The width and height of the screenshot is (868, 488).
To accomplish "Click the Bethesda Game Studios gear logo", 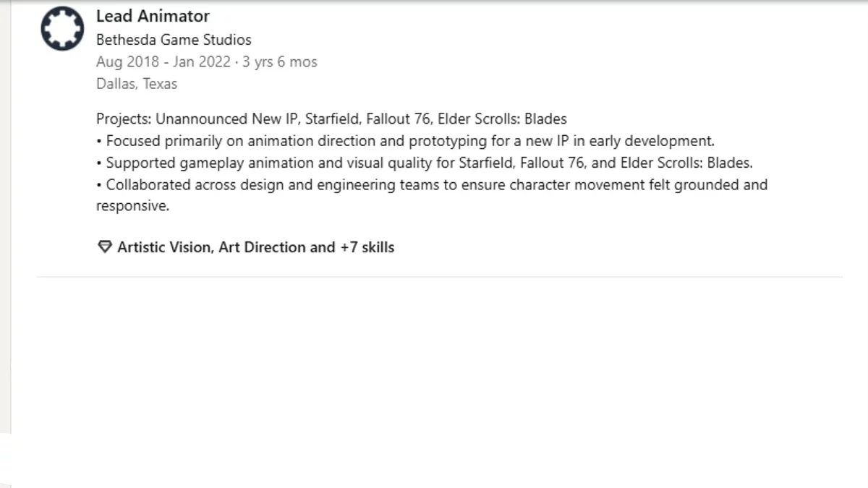I will 62,29.
